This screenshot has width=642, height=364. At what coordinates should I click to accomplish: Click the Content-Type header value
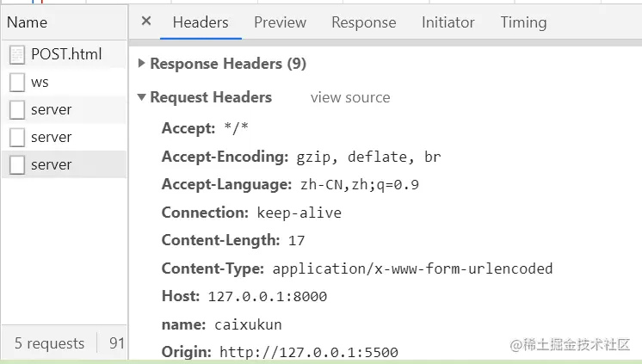click(412, 268)
